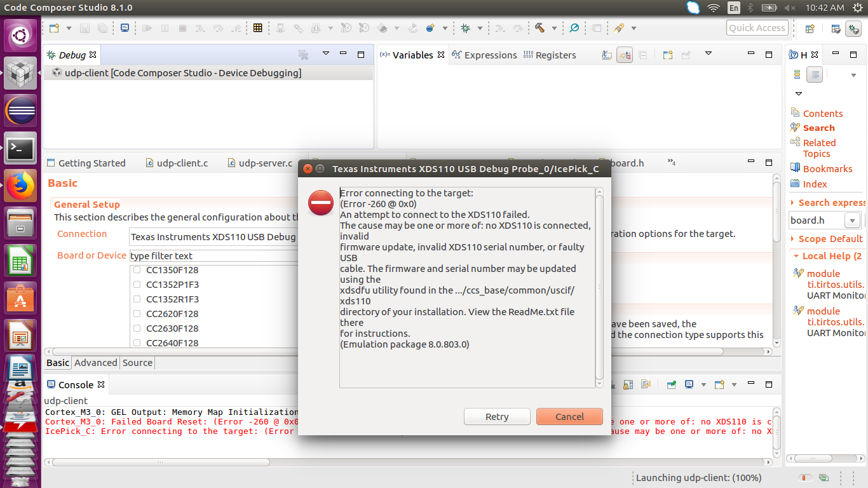Viewport: 868px width, 488px height.
Task: Click the Open New View icon in Variables
Action: (x=668, y=55)
